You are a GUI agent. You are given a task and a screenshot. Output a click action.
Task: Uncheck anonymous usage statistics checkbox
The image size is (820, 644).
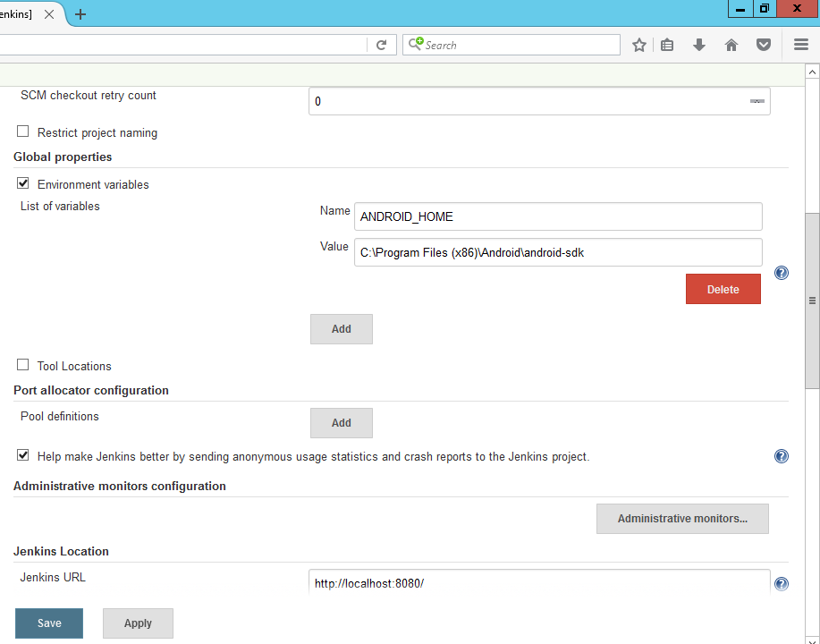pyautogui.click(x=23, y=455)
